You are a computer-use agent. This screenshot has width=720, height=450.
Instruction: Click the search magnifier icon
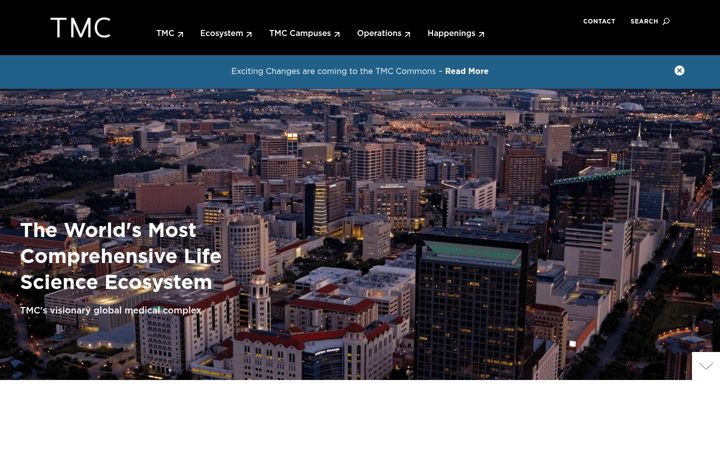tap(666, 21)
